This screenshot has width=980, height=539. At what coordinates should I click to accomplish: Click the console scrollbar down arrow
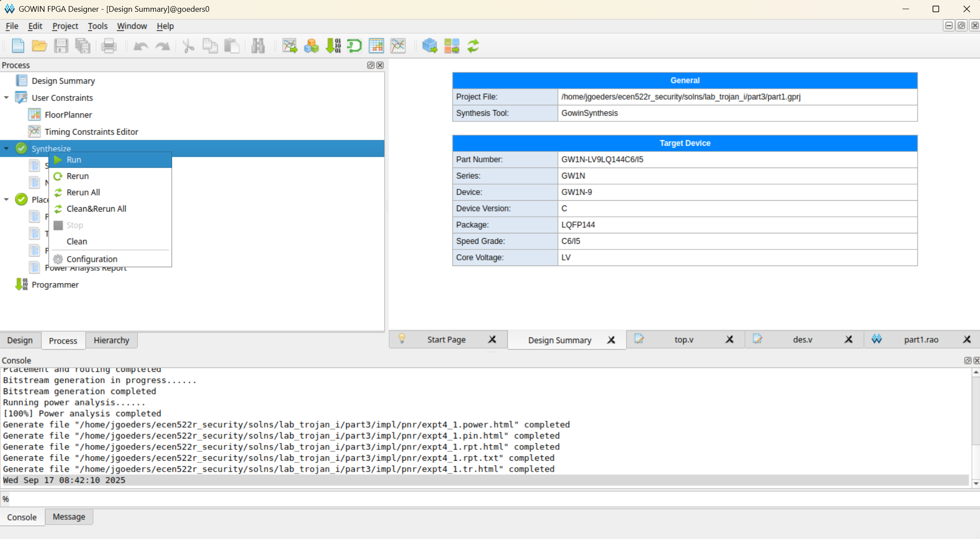[x=976, y=483]
